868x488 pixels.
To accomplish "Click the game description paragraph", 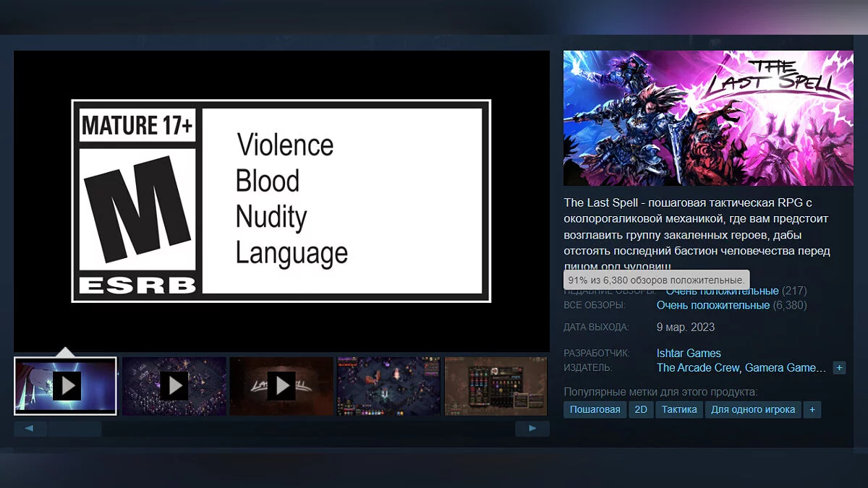I will 698,235.
